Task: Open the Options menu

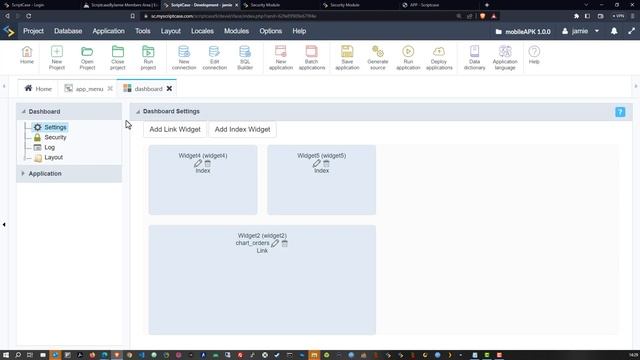Action: click(x=271, y=31)
